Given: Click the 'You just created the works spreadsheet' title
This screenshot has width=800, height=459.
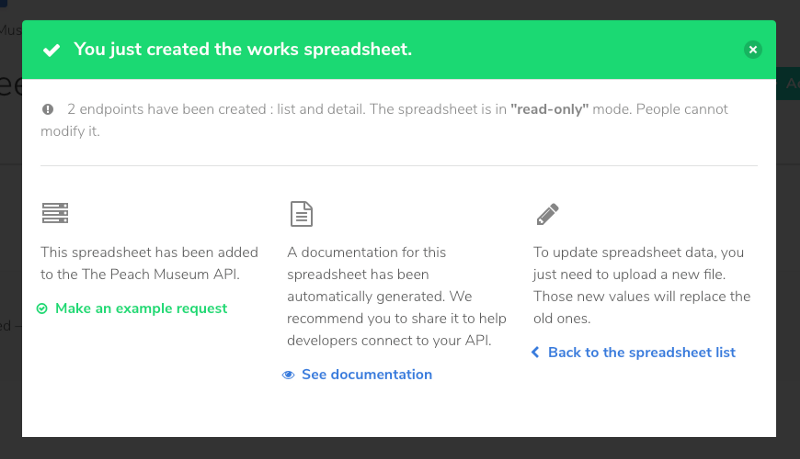Looking at the screenshot, I should pyautogui.click(x=243, y=49).
